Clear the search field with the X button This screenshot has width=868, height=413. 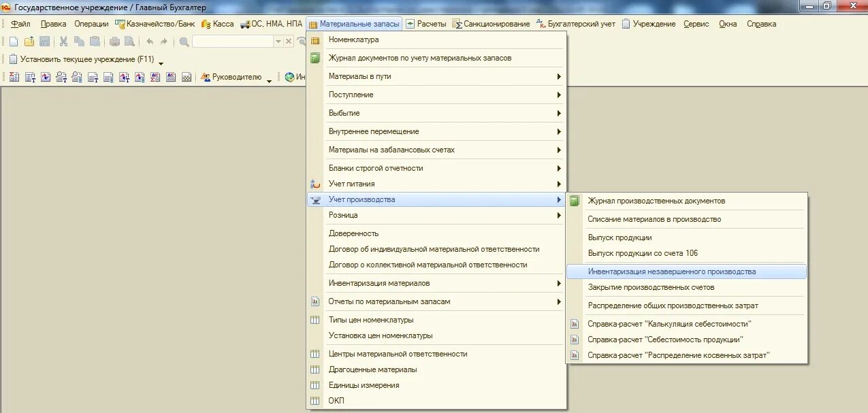pyautogui.click(x=289, y=42)
